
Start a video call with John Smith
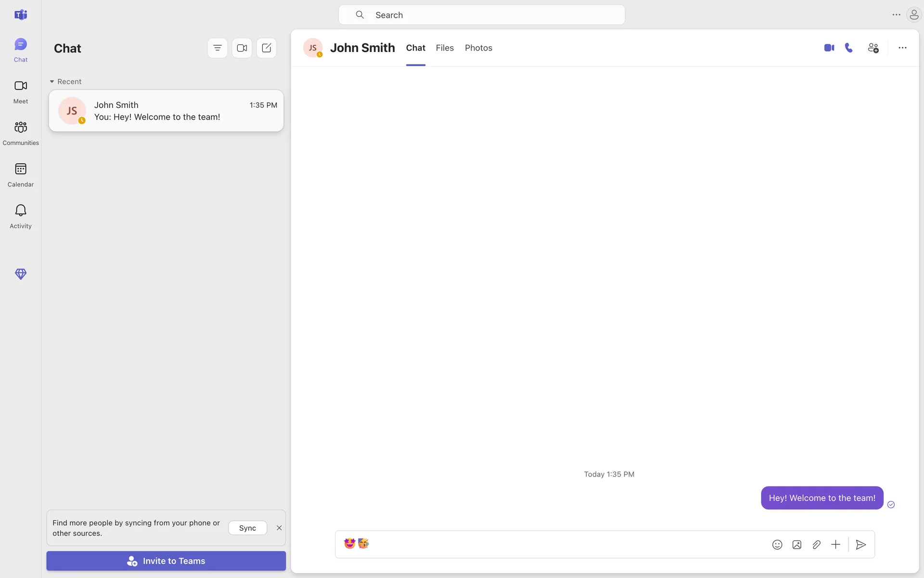click(829, 48)
